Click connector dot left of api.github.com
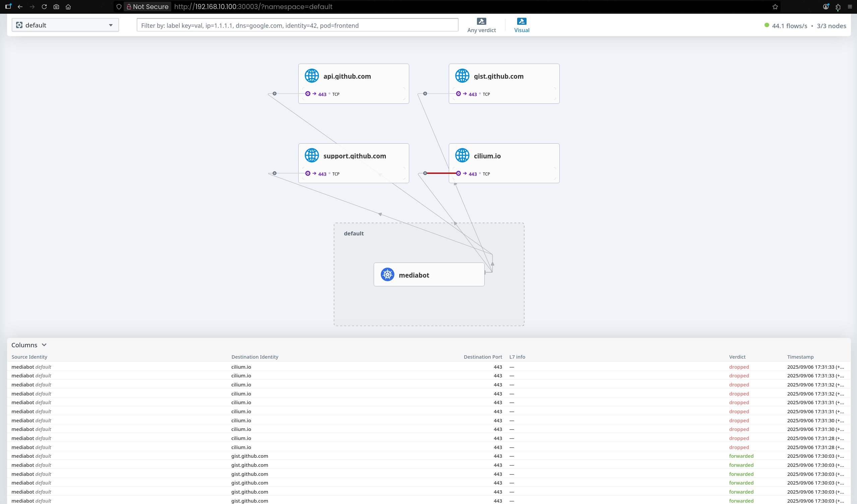 274,94
